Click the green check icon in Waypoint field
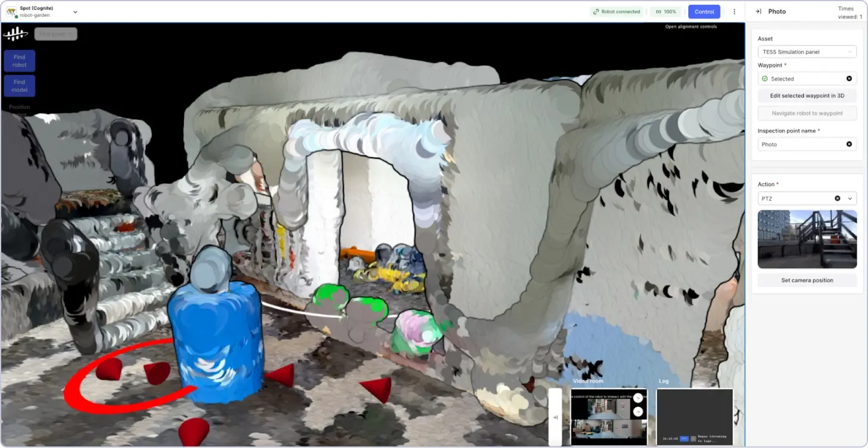Image resolution: width=868 pixels, height=448 pixels. pos(765,79)
